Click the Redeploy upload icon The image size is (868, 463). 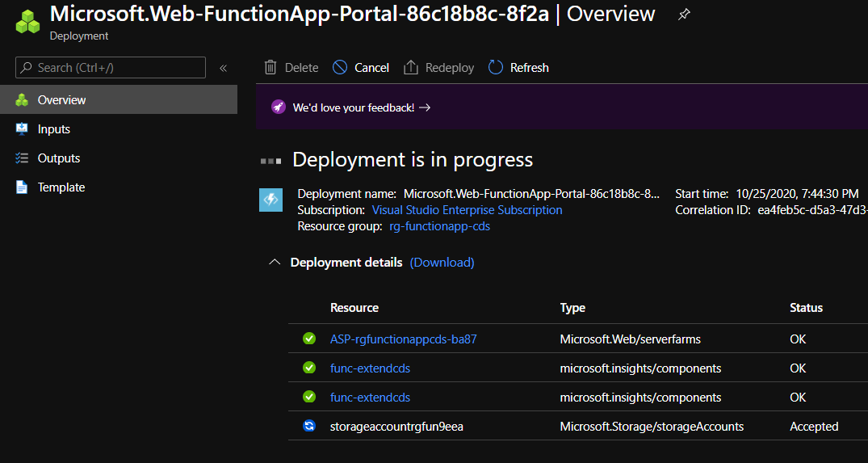tap(411, 68)
